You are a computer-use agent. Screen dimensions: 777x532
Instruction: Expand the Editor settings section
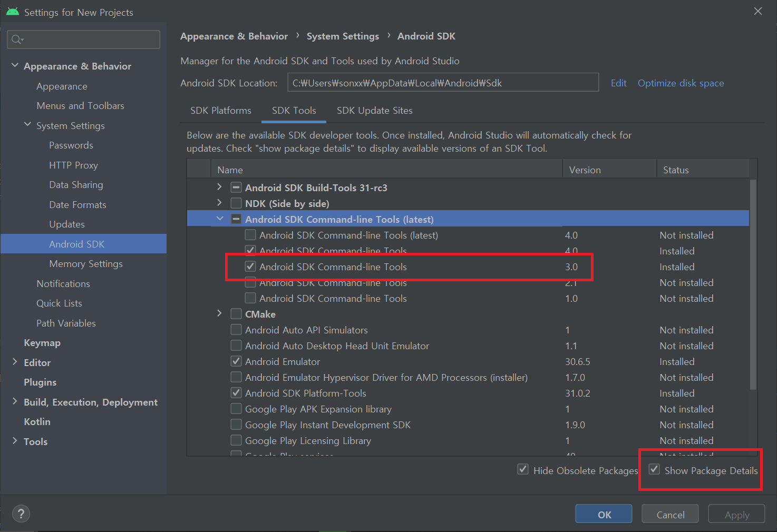click(15, 362)
